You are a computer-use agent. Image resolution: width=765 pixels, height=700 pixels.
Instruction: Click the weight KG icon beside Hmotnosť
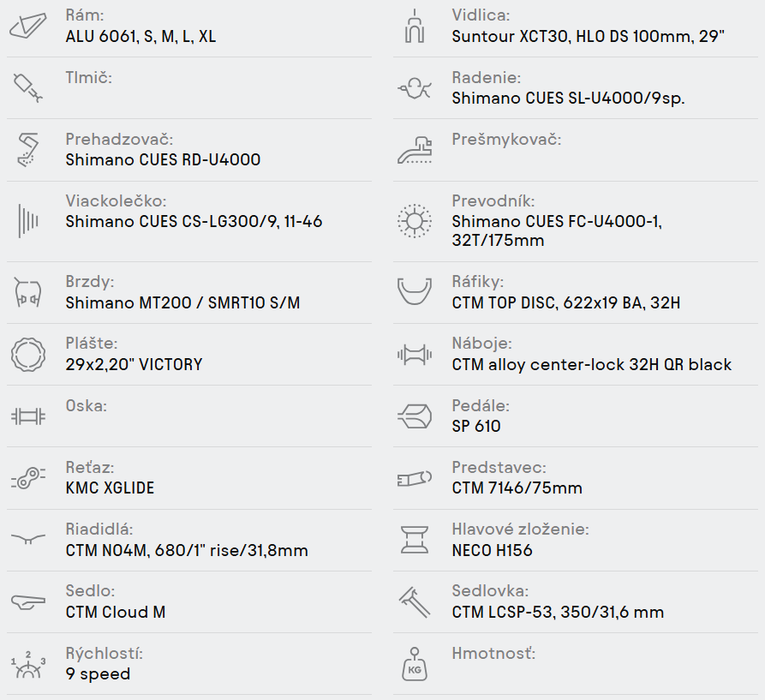click(414, 663)
